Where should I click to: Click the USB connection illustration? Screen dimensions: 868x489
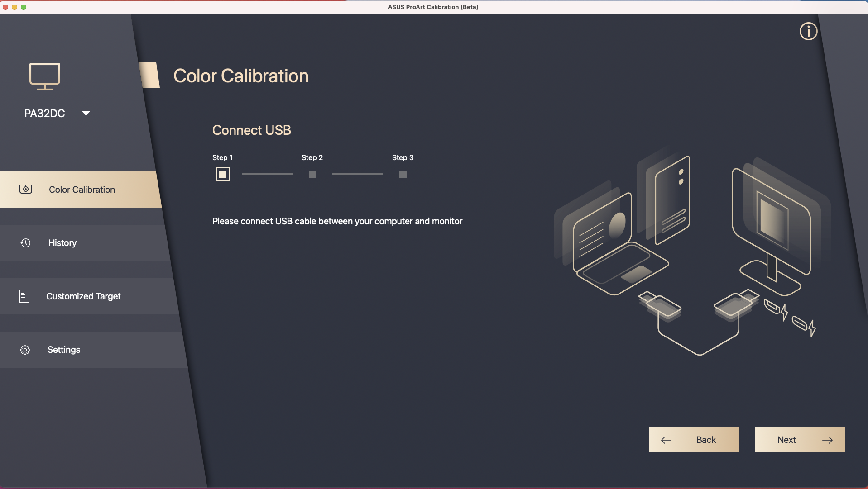point(692,251)
